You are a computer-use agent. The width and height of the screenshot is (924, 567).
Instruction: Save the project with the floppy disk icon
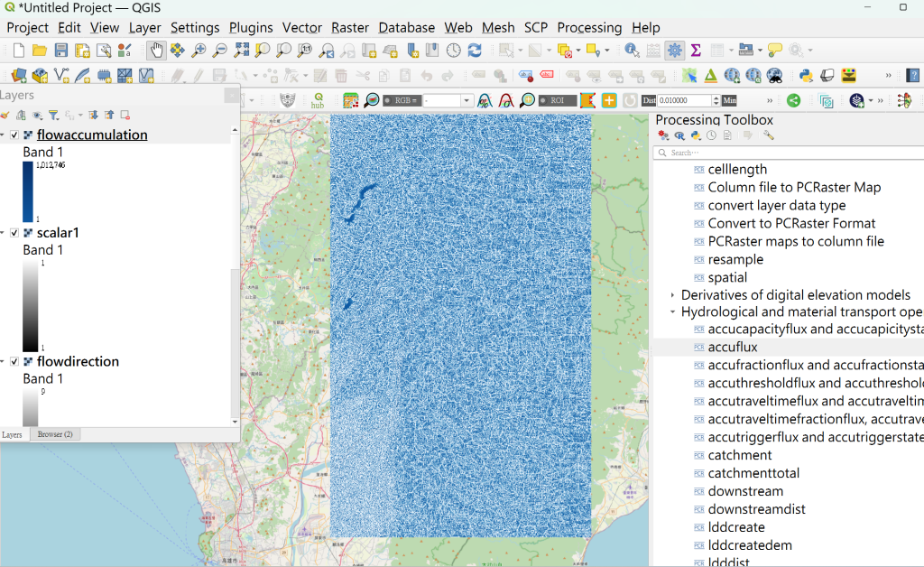(x=60, y=50)
